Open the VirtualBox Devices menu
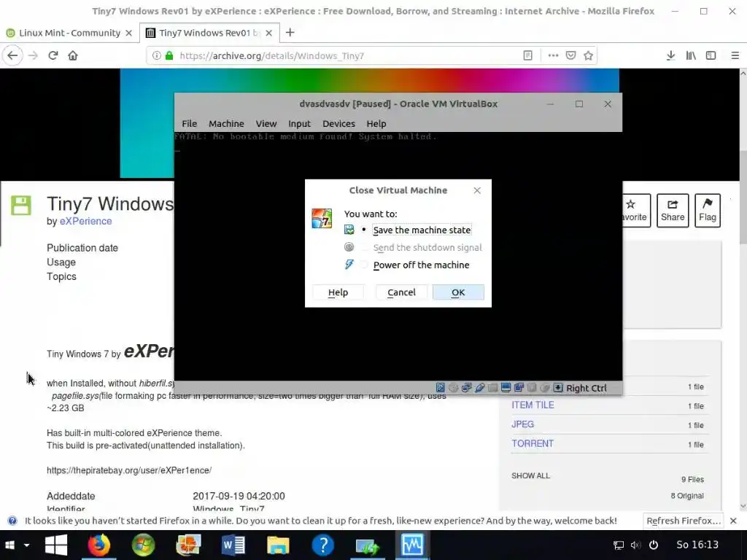 click(338, 124)
